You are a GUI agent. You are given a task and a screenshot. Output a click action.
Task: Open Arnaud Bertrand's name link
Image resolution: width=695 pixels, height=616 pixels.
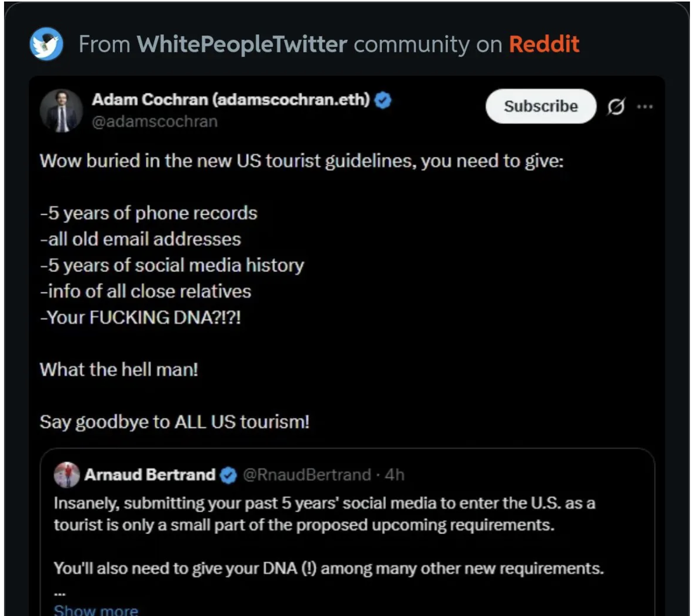150,475
